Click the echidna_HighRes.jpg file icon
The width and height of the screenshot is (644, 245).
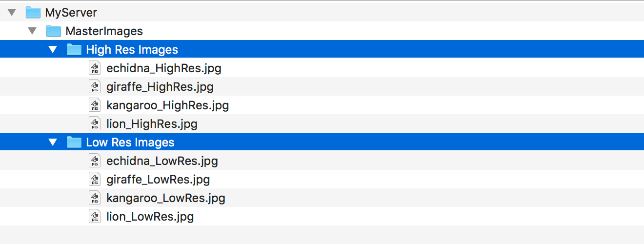pyautogui.click(x=95, y=68)
